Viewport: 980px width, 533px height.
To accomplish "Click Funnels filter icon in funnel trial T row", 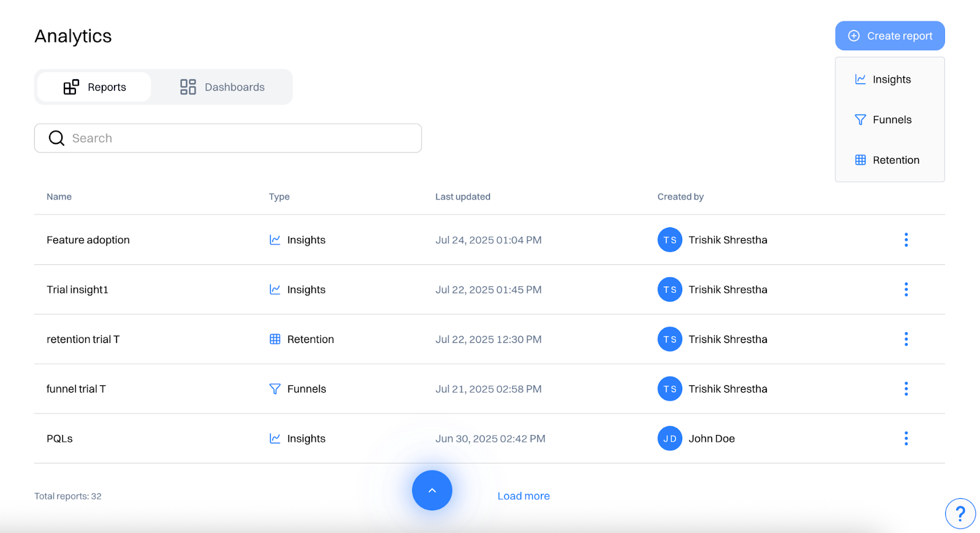I will click(x=275, y=389).
